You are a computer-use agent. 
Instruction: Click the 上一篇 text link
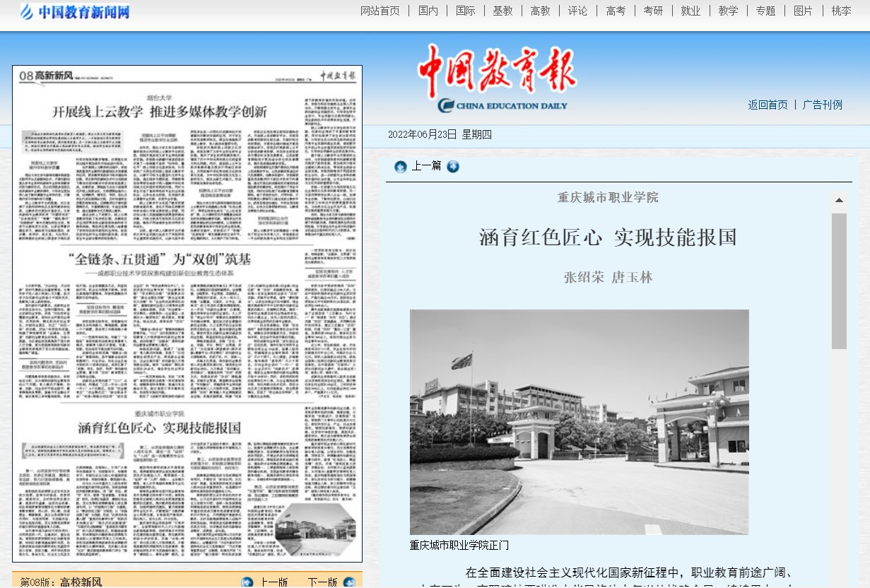[426, 167]
